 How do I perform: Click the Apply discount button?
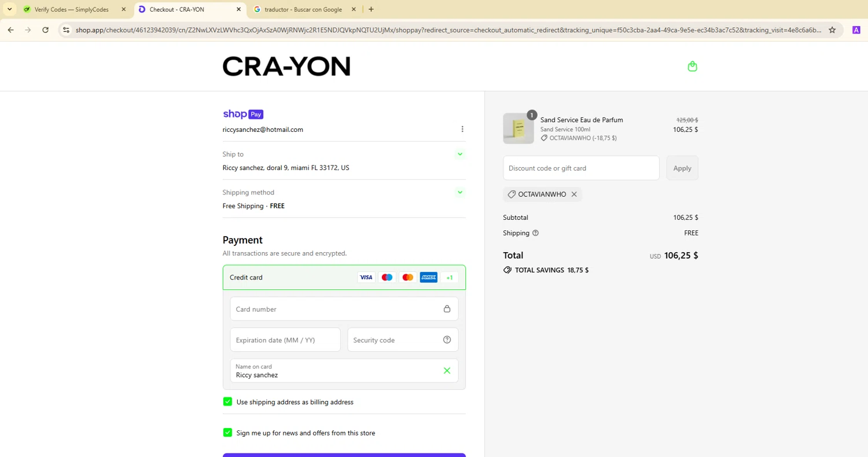[682, 168]
